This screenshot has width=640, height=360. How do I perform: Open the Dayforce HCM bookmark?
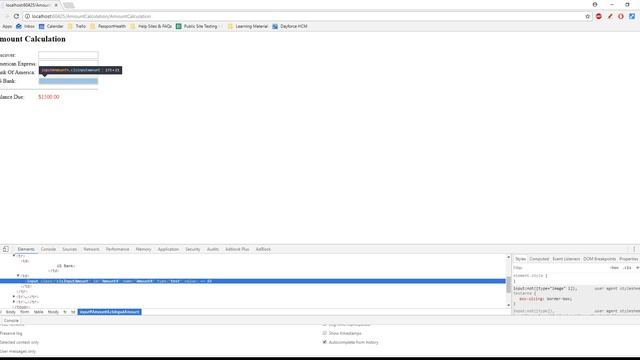[290, 26]
